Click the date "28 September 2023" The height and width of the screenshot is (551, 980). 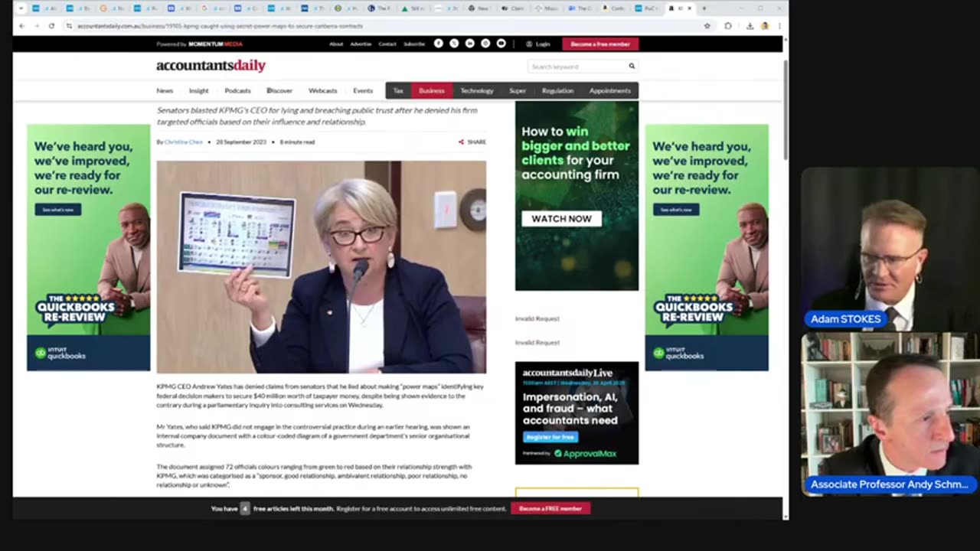click(x=241, y=142)
